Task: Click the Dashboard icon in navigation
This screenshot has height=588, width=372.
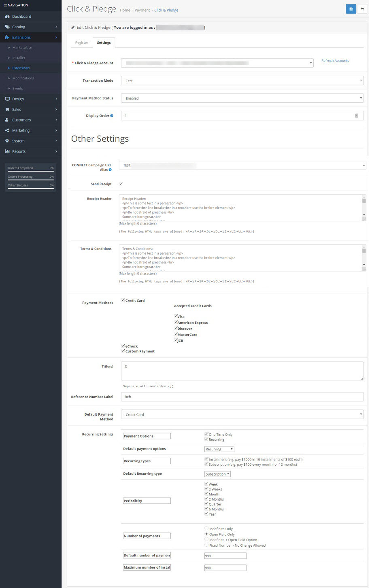Action: point(7,17)
